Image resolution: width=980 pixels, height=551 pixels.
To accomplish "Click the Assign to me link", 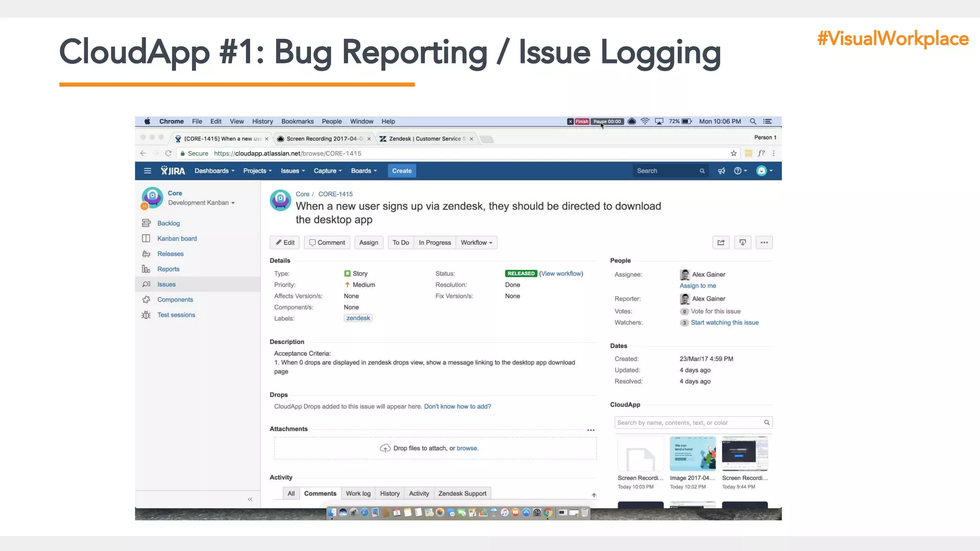I will [698, 286].
